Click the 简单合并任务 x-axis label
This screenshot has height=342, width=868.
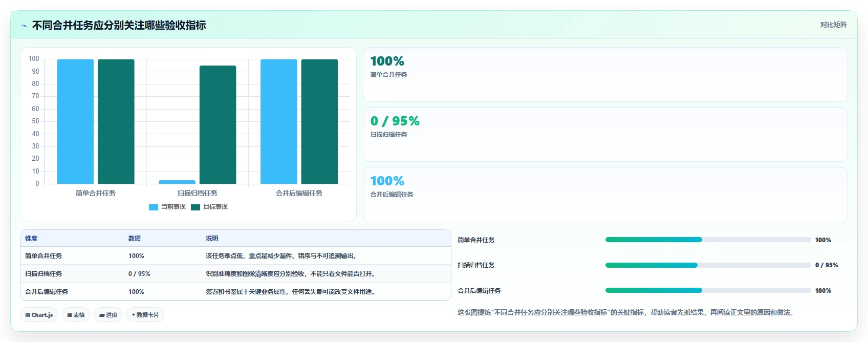point(96,193)
